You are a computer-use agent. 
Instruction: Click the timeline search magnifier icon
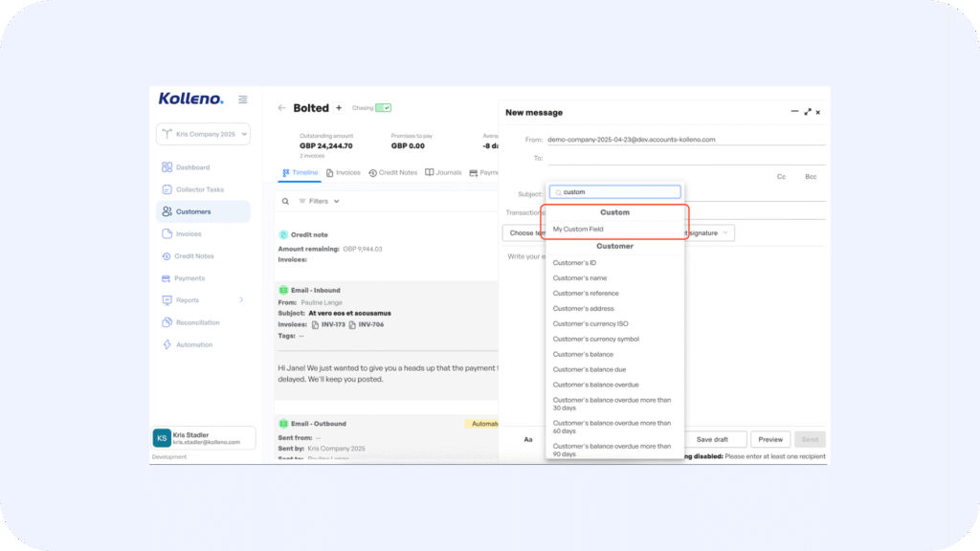click(285, 201)
